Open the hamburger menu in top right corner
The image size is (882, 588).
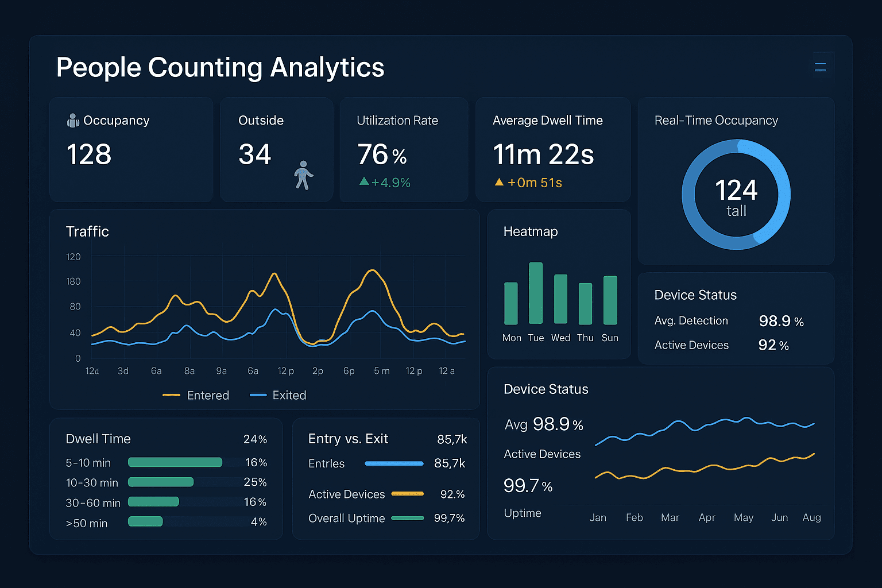tap(821, 65)
